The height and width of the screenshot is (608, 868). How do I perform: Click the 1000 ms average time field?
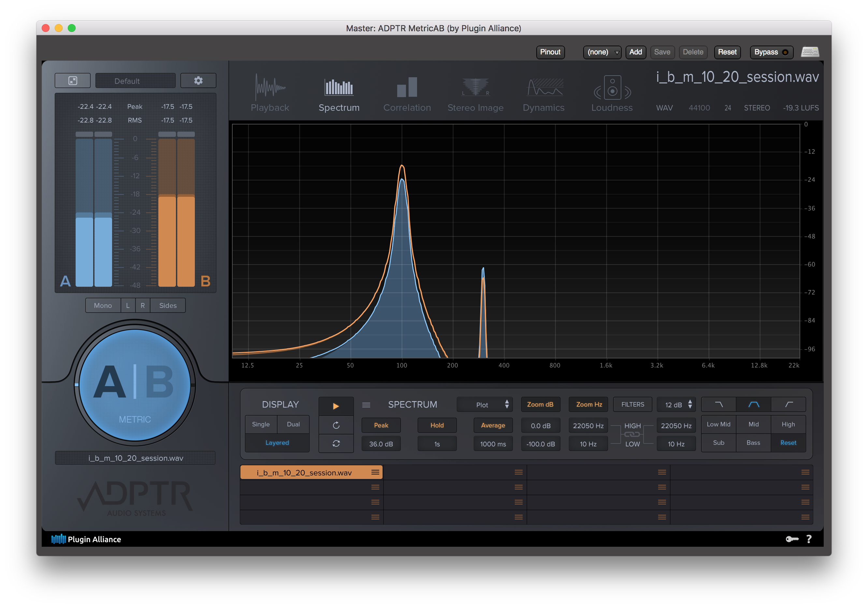pyautogui.click(x=493, y=444)
